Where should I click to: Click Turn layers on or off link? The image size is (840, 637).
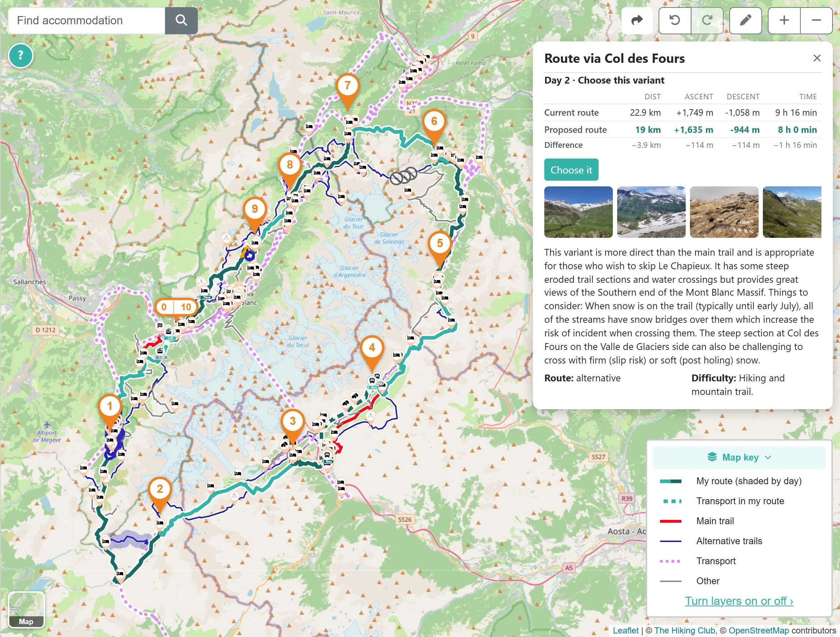739,601
